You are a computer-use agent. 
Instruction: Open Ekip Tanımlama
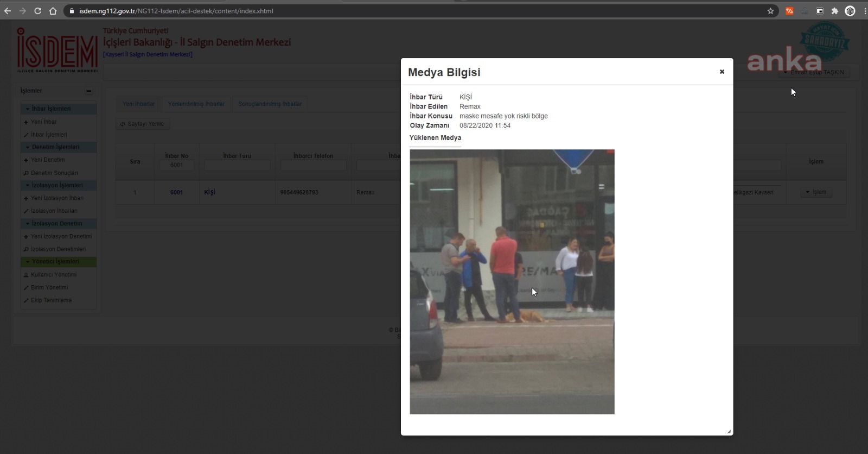tap(51, 300)
